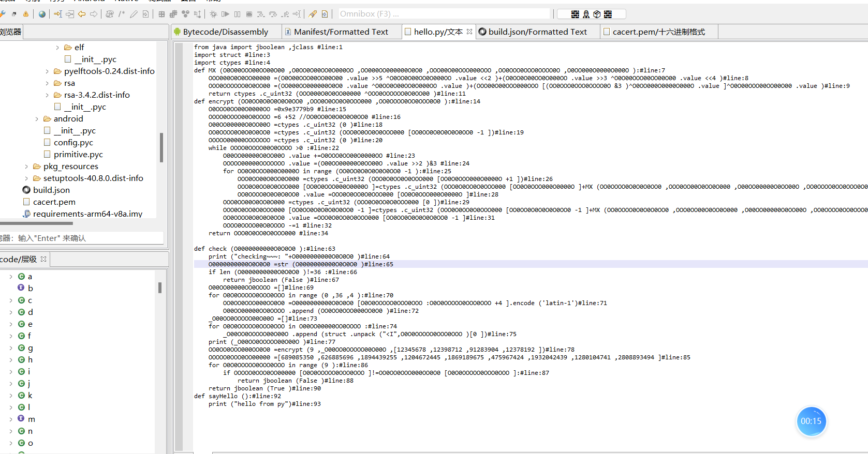868x454 pixels.
Task: Click the filter field saying 输入"Enter" 来确认
Action: 82,238
